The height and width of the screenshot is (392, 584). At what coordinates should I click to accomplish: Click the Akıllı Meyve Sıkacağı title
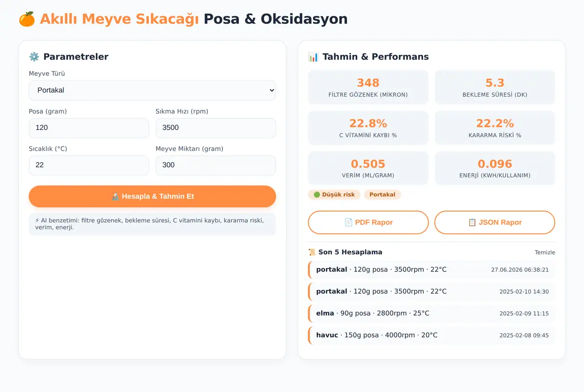[x=119, y=19]
